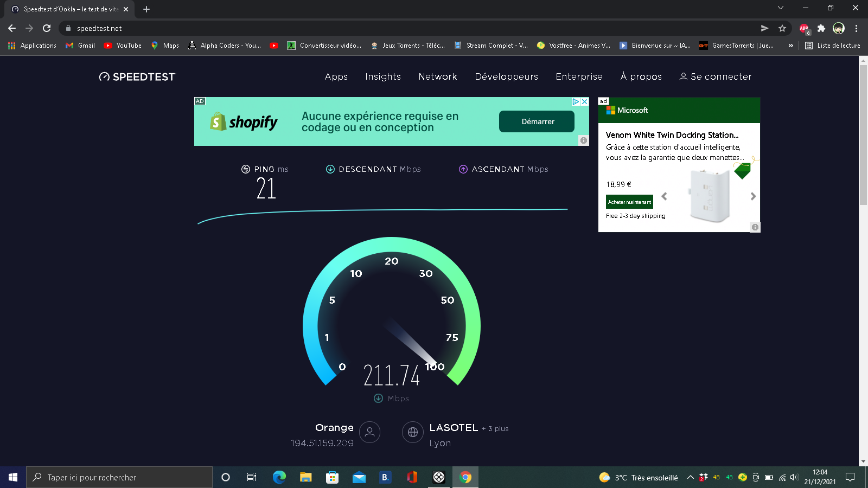Click Se connecter to sign in
This screenshot has width=868, height=488.
tap(716, 77)
